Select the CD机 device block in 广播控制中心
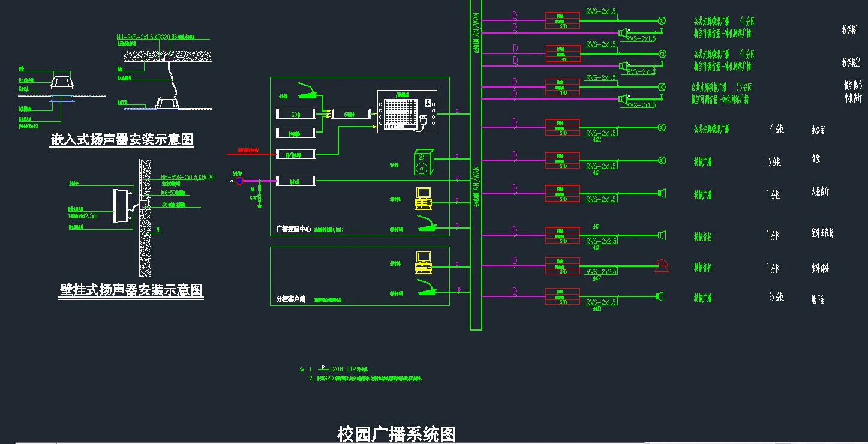Viewport: 868px width, 444px height. 296,113
